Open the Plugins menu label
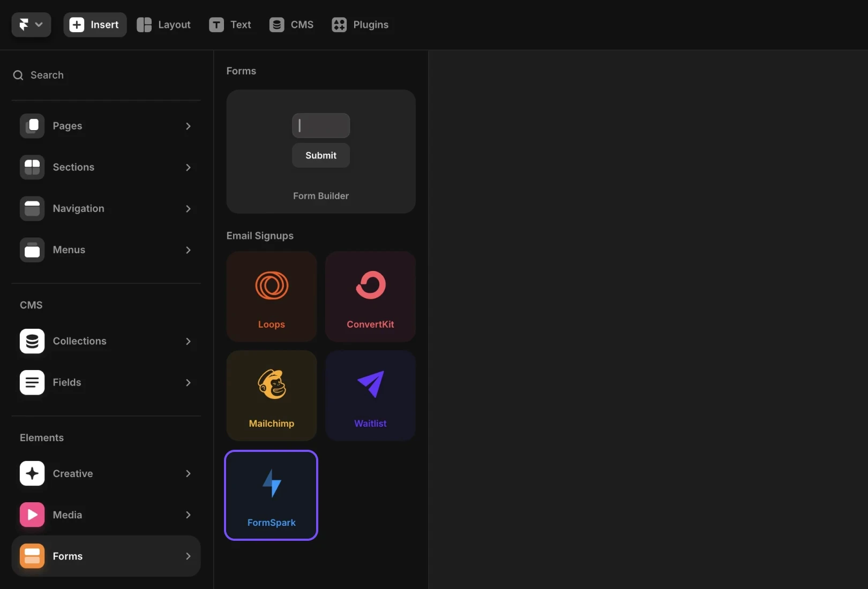The height and width of the screenshot is (589, 868). coord(371,25)
